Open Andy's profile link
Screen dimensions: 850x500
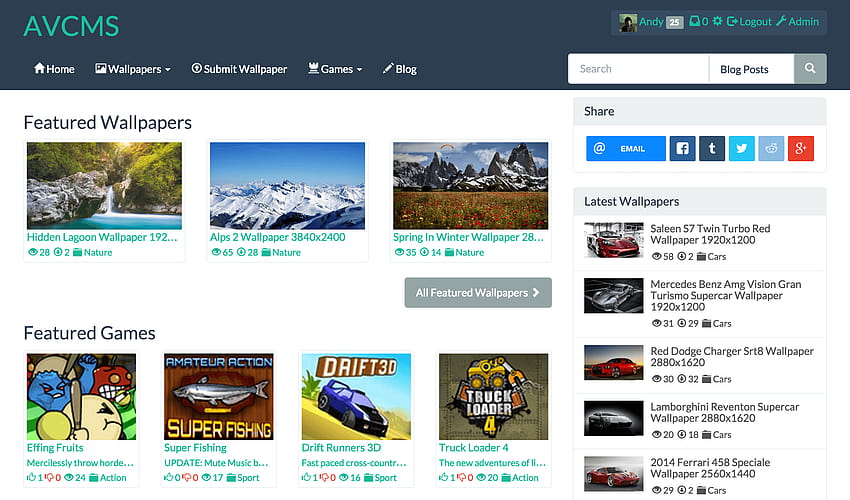651,22
